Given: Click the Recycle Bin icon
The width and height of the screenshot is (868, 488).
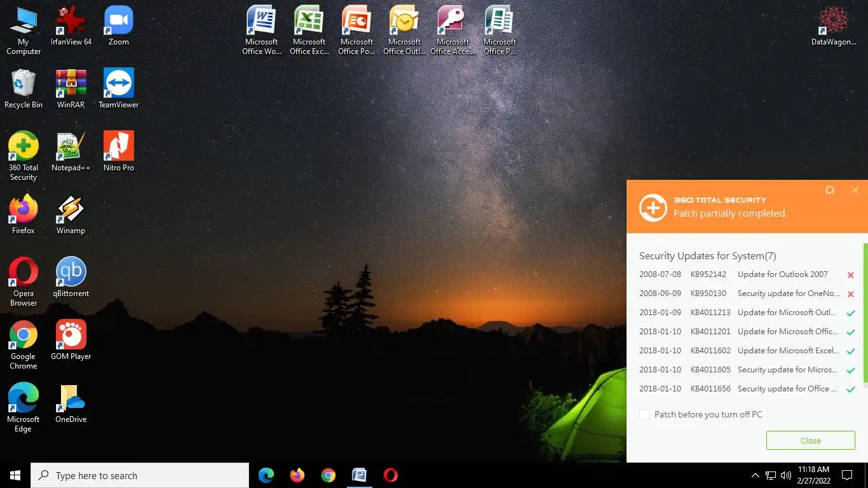Looking at the screenshot, I should (x=24, y=88).
